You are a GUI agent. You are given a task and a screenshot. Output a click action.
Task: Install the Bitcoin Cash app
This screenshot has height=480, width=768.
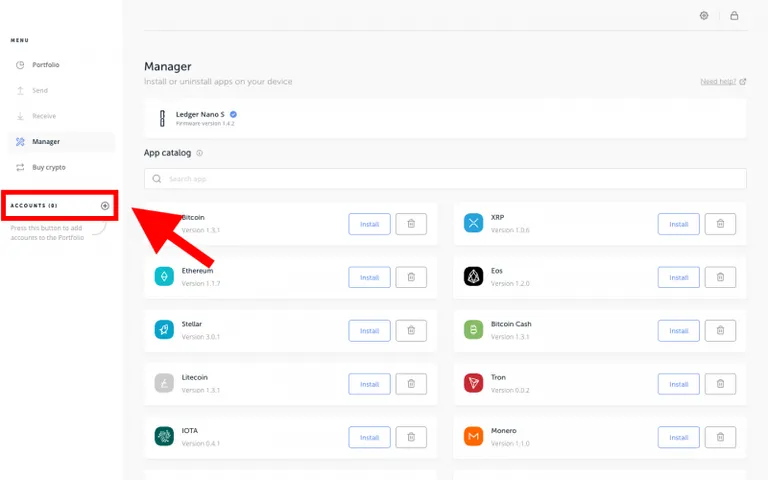click(678, 331)
